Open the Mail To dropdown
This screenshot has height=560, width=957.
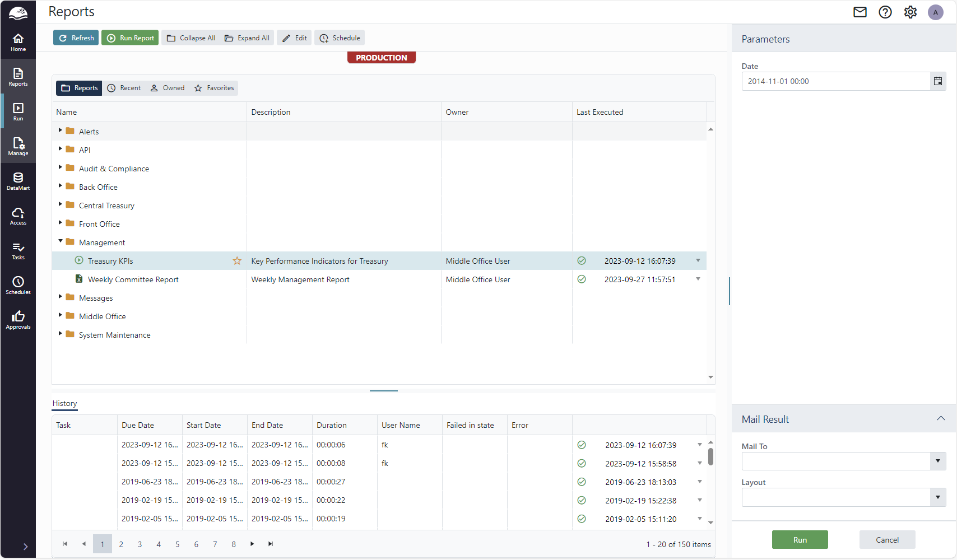click(938, 461)
